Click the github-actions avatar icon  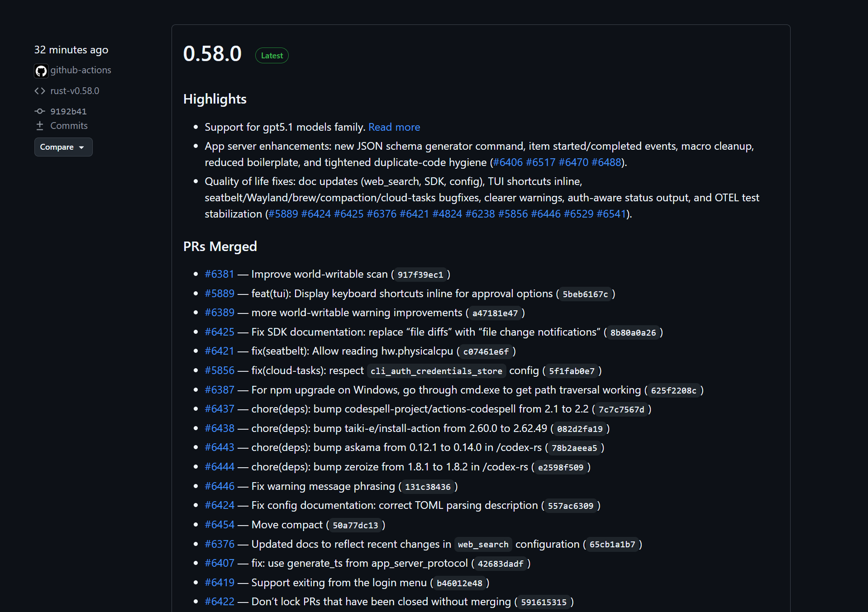pos(41,71)
